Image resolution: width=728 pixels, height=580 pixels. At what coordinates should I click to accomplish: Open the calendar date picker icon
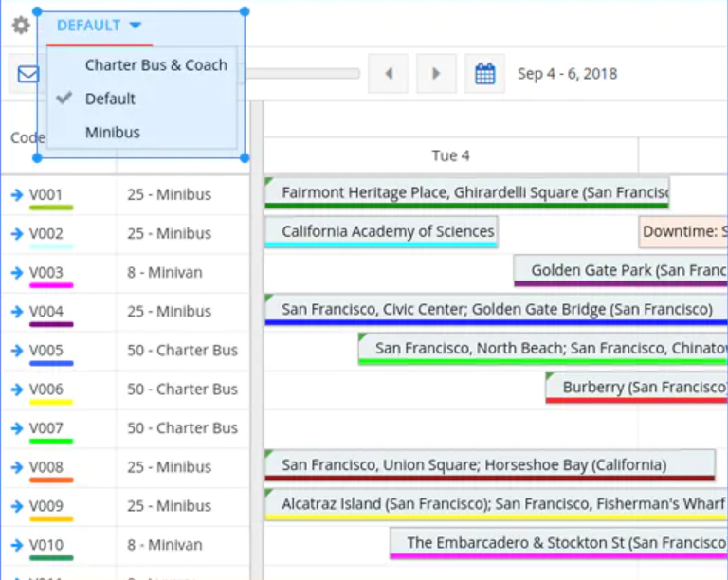click(x=485, y=73)
